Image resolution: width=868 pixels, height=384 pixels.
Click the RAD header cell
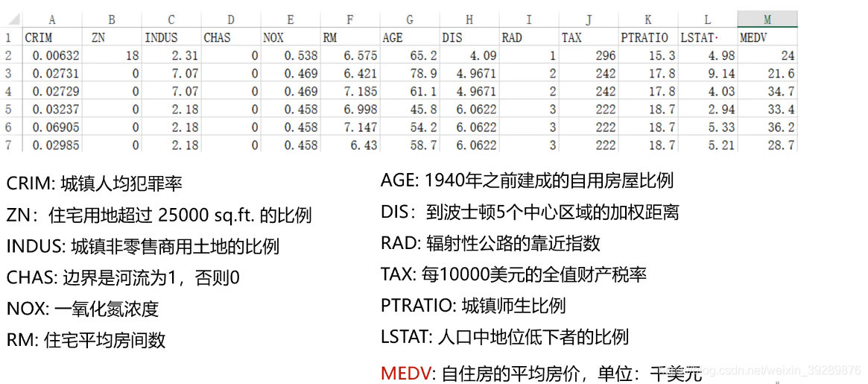[x=529, y=38]
